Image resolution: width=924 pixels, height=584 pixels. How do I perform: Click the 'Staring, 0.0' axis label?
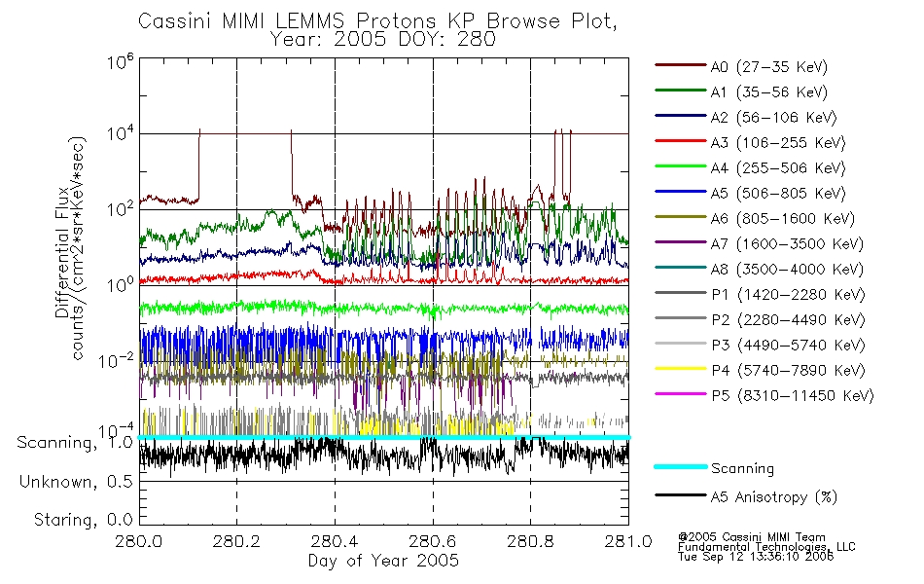coord(83,520)
